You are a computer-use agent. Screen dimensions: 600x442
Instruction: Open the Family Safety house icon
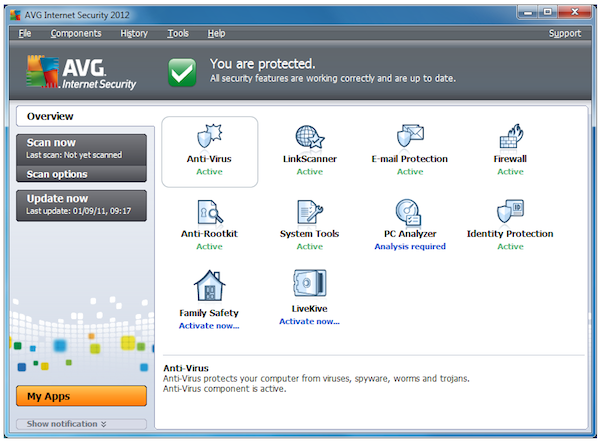click(209, 286)
